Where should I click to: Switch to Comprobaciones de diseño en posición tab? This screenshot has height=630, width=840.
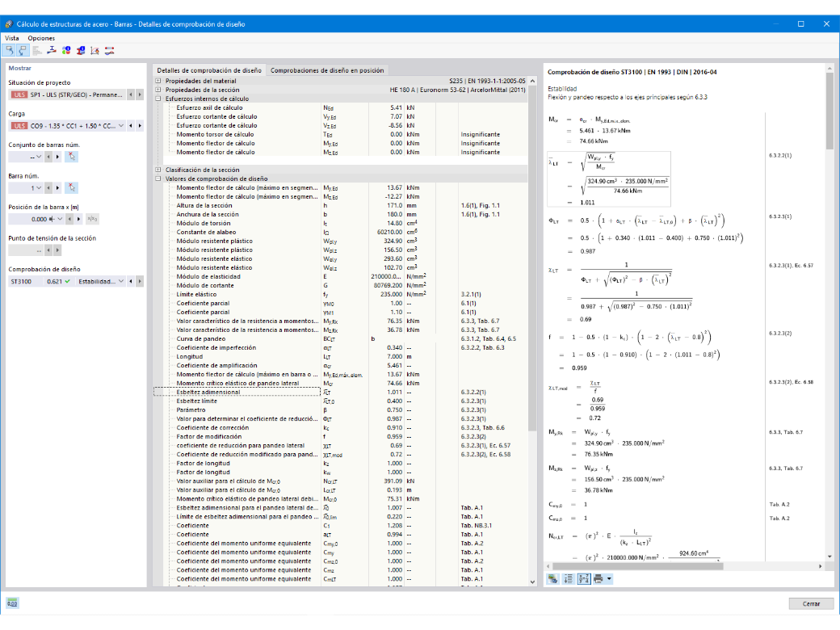coord(327,70)
